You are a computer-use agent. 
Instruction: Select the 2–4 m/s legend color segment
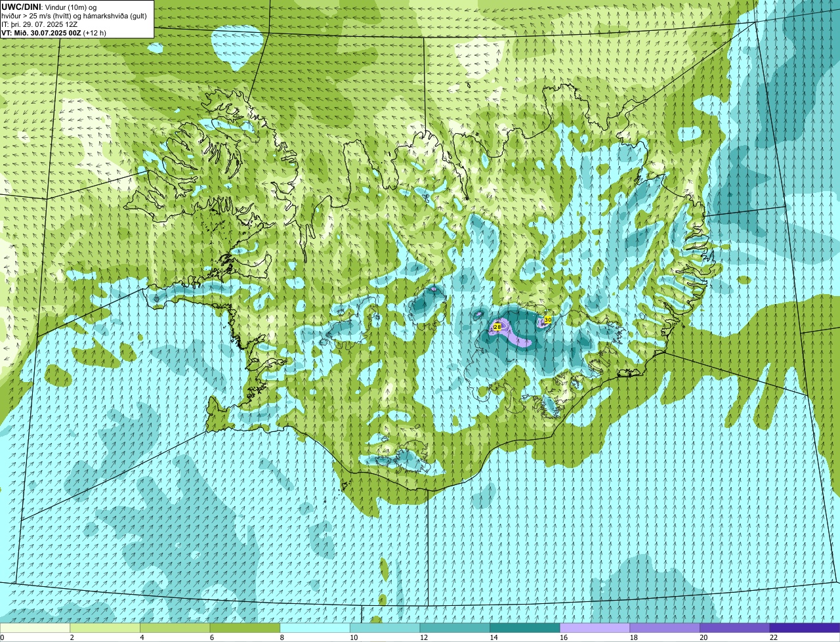(105, 628)
